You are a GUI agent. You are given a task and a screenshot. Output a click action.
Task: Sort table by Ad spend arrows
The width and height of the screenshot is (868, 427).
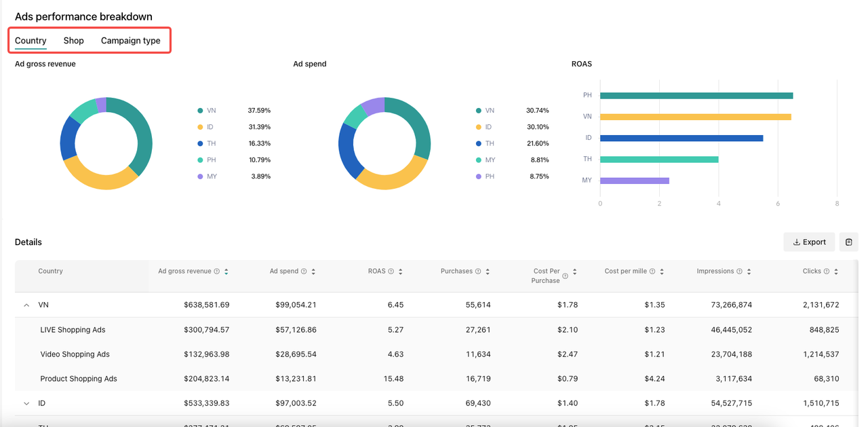313,272
